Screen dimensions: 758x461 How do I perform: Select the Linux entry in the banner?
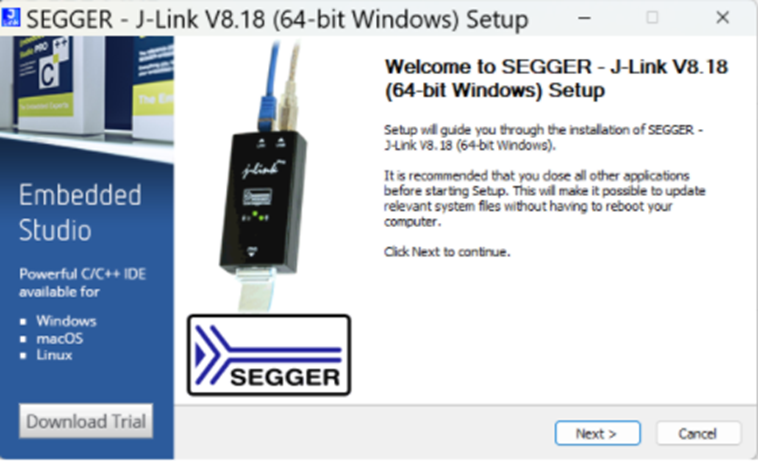pyautogui.click(x=54, y=355)
